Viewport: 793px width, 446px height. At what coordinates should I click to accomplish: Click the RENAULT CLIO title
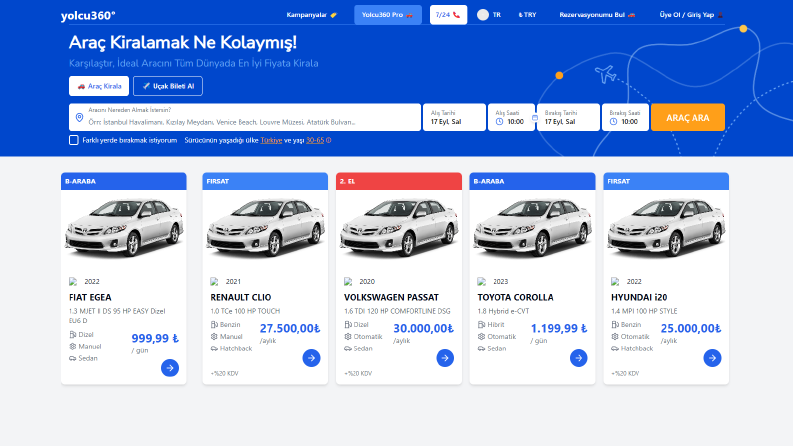[241, 297]
